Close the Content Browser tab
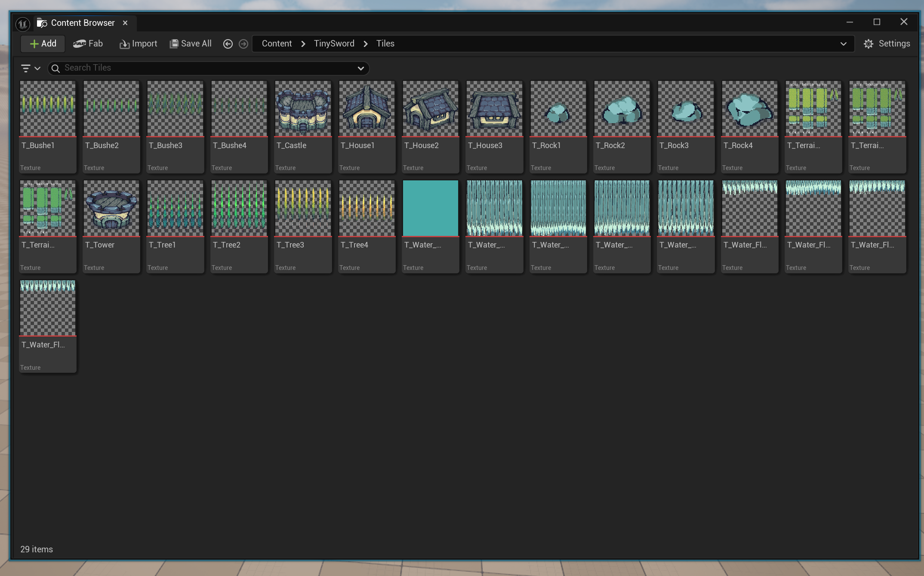Screen dimensions: 924x576 125,23
